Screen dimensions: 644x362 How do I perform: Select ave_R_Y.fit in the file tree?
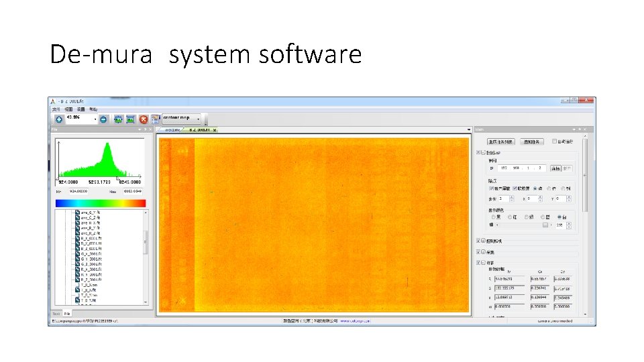(x=91, y=228)
